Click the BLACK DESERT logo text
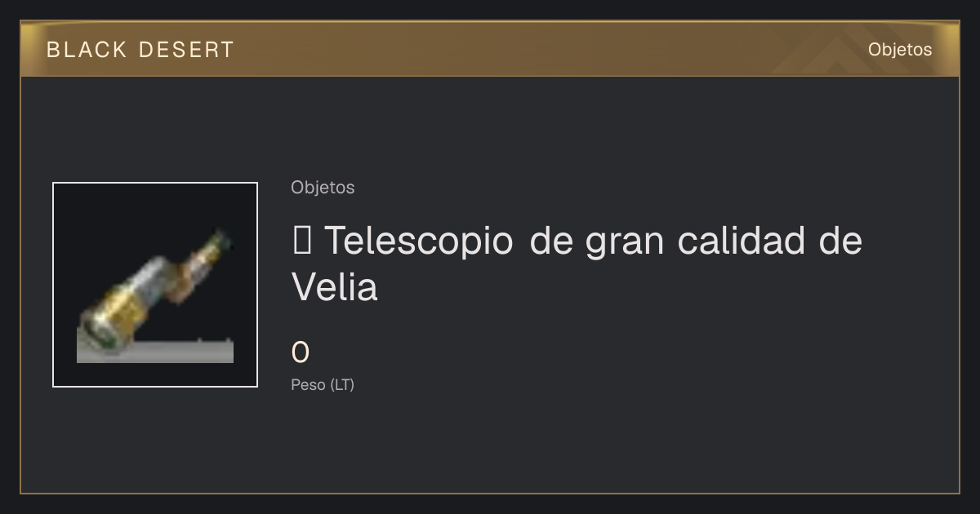The width and height of the screenshot is (980, 514). coord(140,50)
